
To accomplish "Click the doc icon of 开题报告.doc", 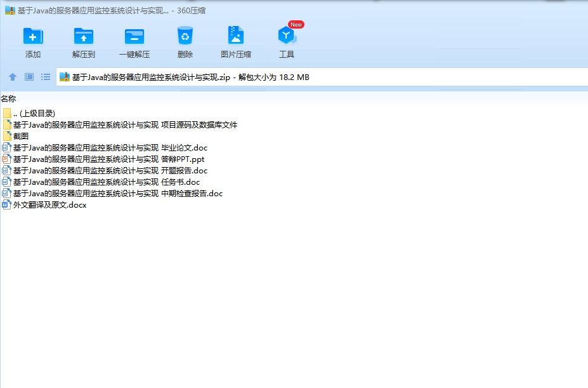I will [x=6, y=171].
